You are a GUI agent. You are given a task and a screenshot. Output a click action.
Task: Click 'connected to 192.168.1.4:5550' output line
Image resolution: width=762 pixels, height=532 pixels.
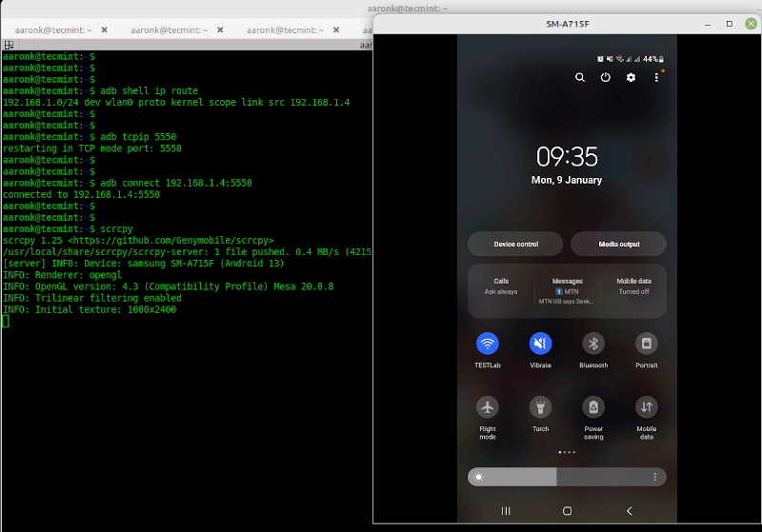81,195
